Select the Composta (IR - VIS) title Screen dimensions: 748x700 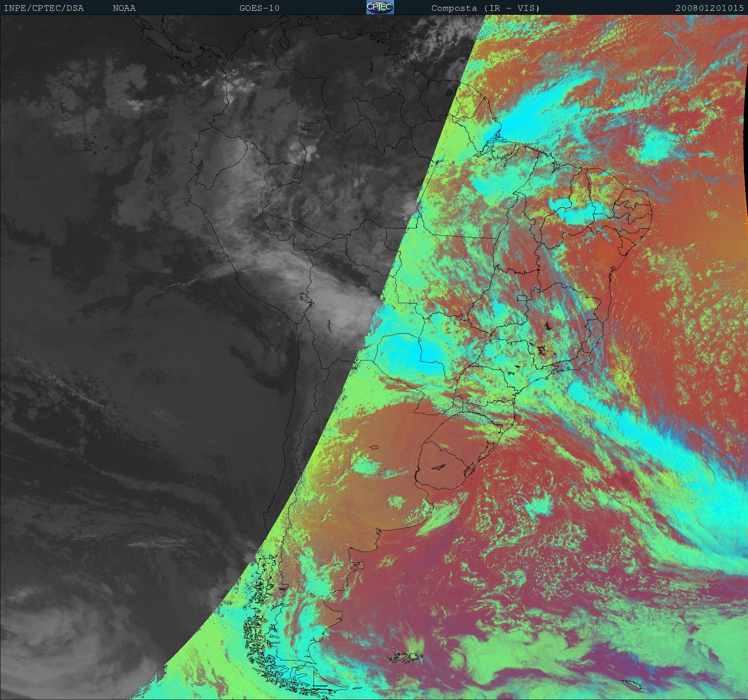click(x=485, y=8)
